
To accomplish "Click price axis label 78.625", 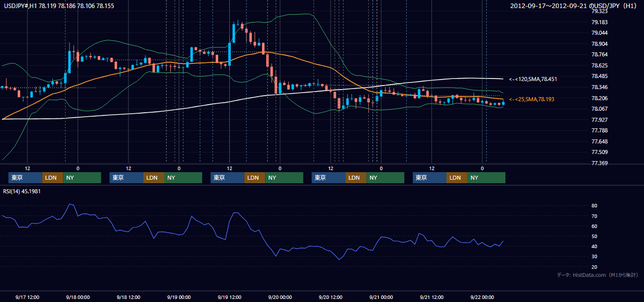I will 599,66.
